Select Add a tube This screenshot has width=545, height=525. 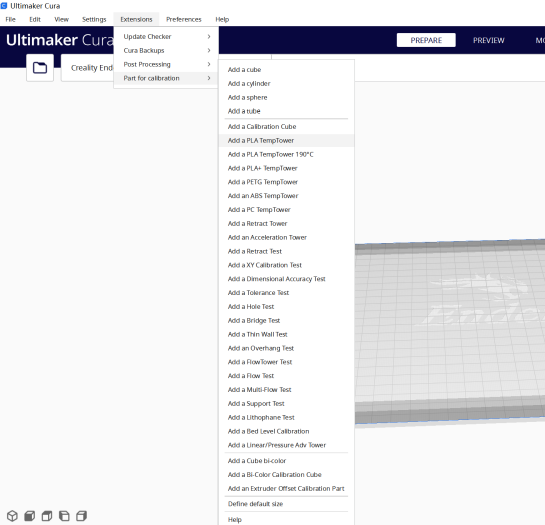click(286, 111)
